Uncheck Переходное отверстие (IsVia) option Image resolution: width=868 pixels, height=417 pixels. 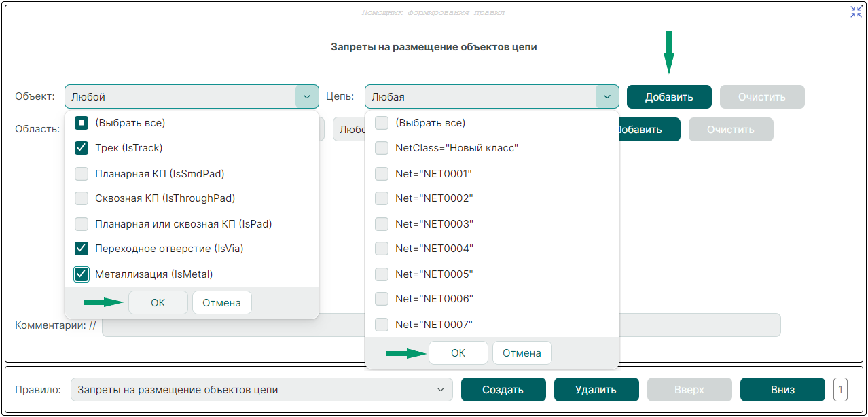[82, 249]
